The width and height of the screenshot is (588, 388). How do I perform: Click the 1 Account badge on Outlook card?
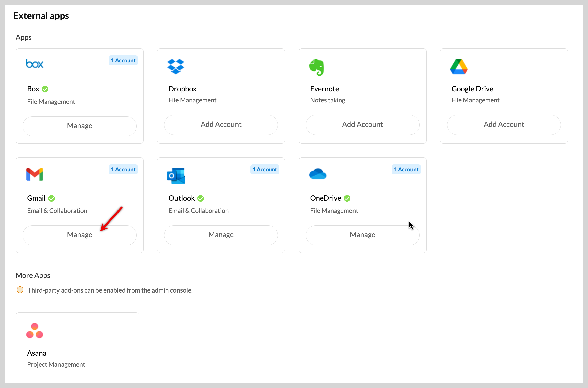click(x=265, y=170)
